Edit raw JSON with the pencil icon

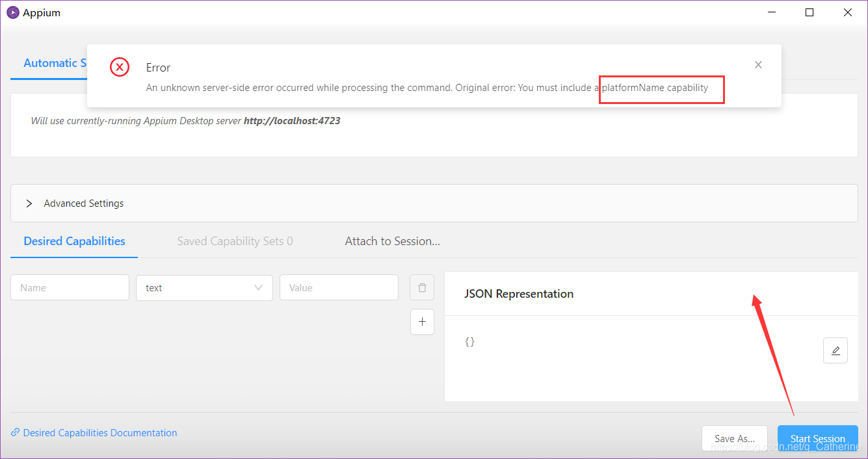(x=835, y=350)
